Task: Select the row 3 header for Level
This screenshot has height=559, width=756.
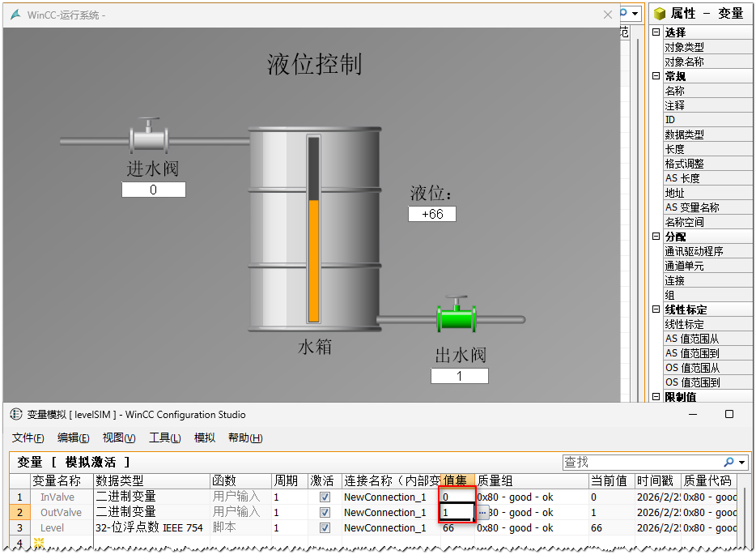Action: coord(19,528)
